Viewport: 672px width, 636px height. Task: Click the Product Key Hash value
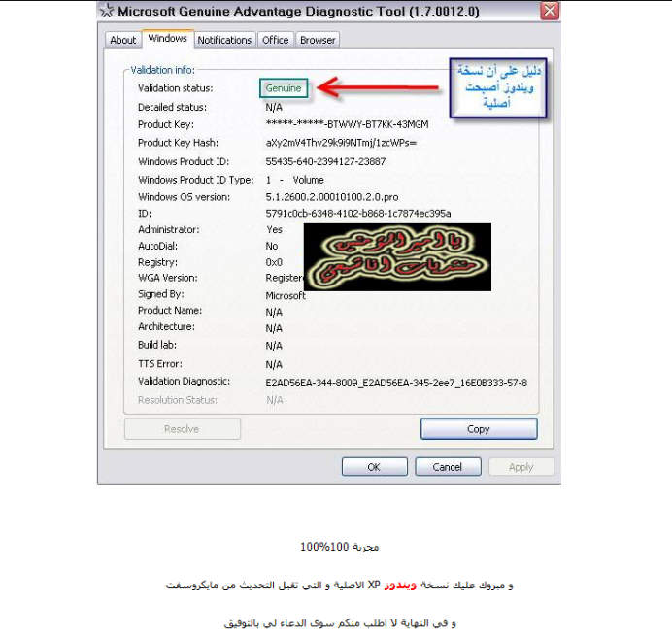[x=341, y=143]
